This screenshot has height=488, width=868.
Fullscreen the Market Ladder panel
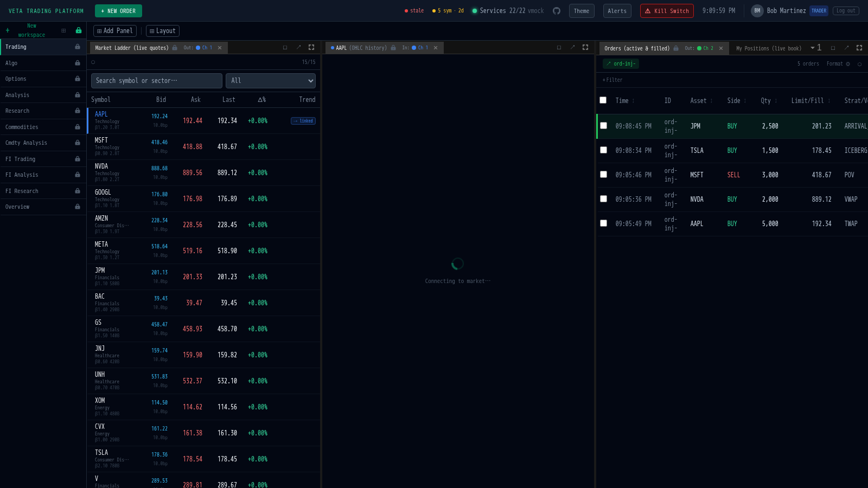(x=311, y=48)
